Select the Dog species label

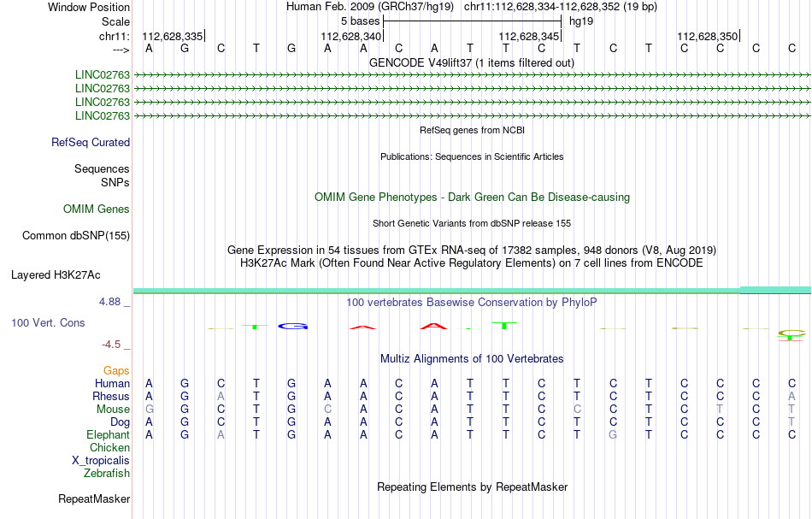pyautogui.click(x=120, y=422)
